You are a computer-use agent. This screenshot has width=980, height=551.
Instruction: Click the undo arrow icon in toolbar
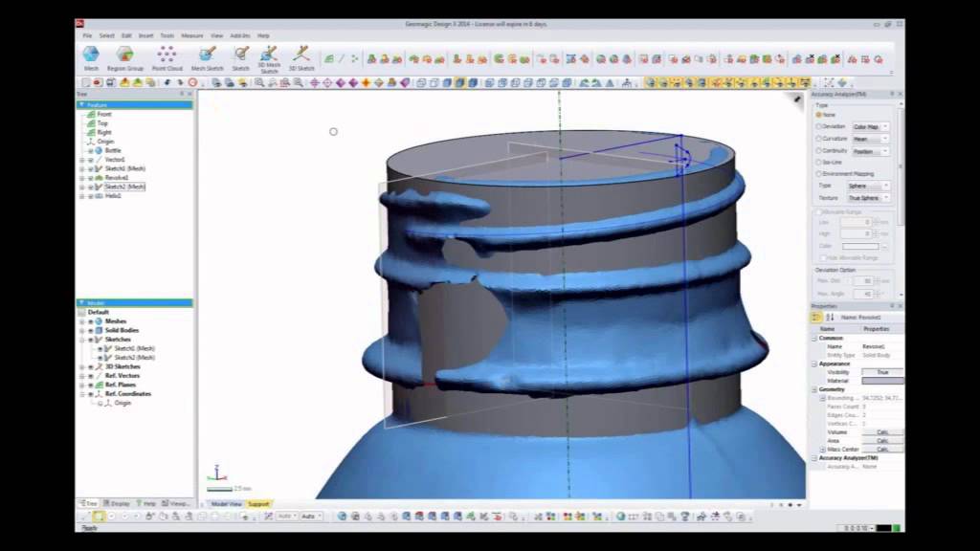coord(167,82)
